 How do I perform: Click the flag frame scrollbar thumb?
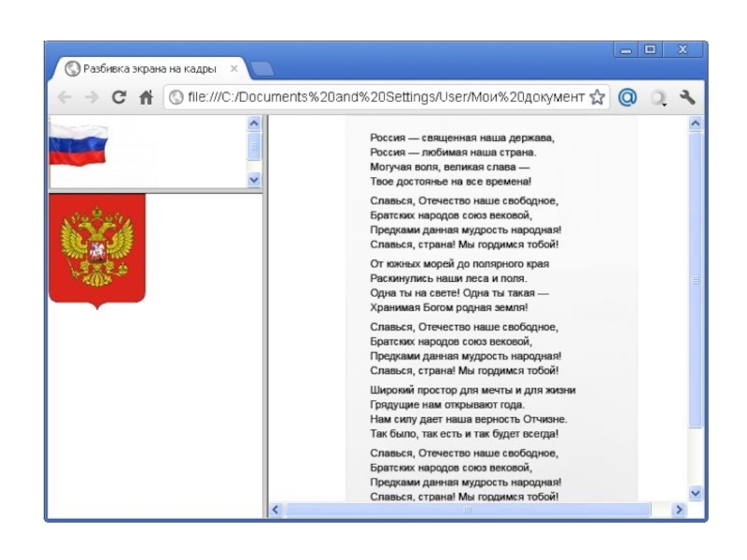tap(254, 147)
